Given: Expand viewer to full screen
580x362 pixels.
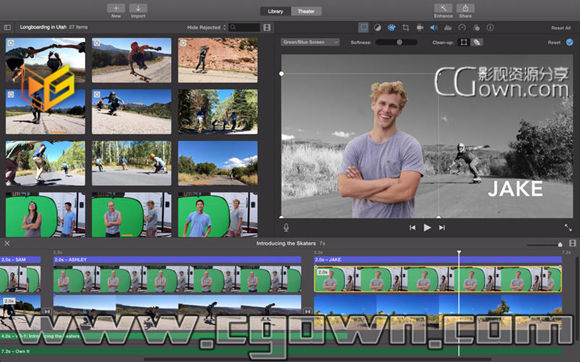Looking at the screenshot, I should coord(568,228).
